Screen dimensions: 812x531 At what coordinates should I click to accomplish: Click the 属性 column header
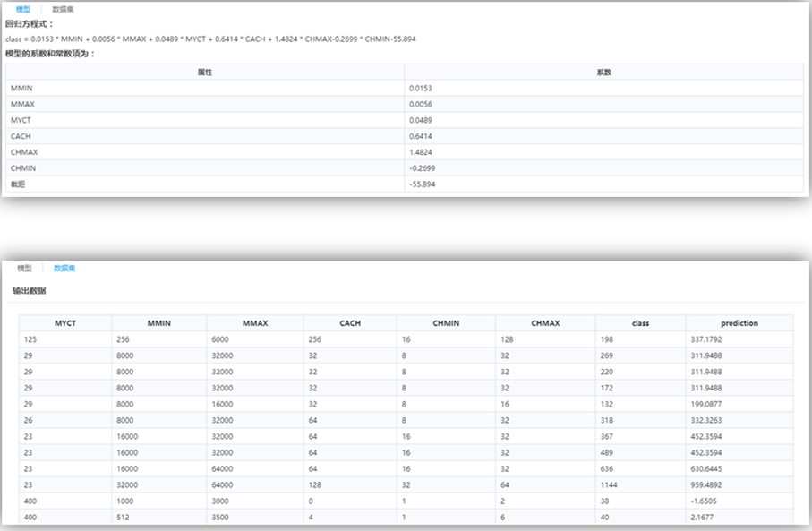click(204, 72)
